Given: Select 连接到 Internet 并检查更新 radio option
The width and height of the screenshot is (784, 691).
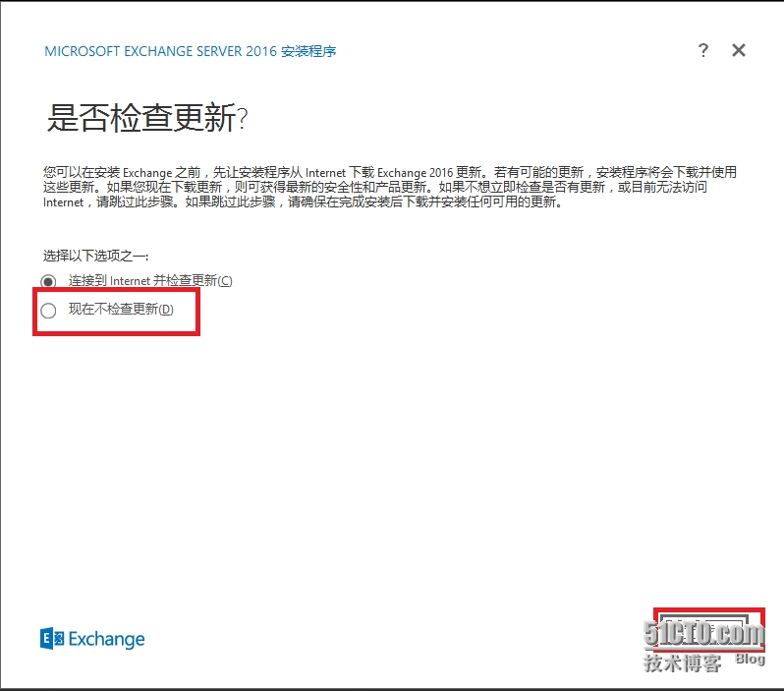Looking at the screenshot, I should coord(48,281).
